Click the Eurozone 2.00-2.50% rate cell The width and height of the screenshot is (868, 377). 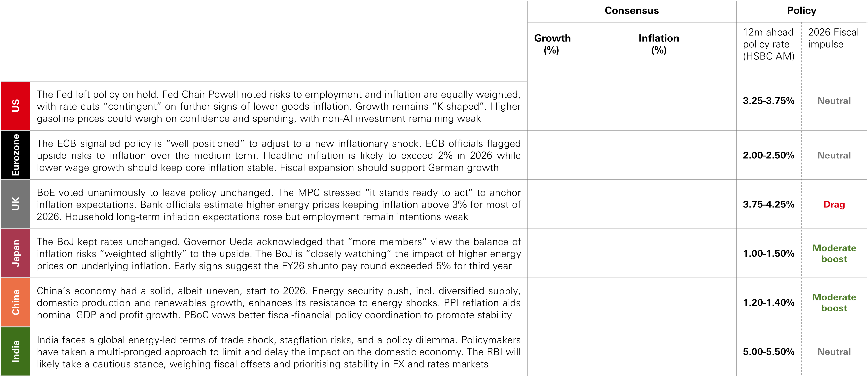pyautogui.click(x=769, y=155)
